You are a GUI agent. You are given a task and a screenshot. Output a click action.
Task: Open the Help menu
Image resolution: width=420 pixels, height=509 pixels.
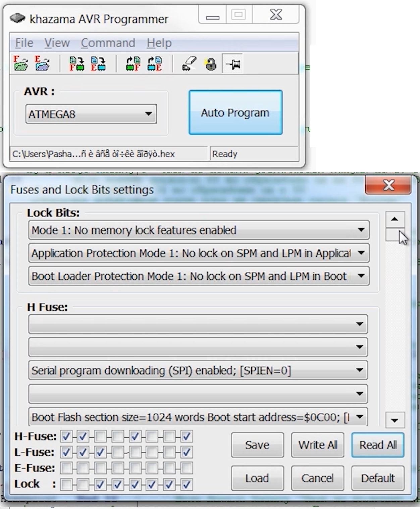tap(159, 43)
